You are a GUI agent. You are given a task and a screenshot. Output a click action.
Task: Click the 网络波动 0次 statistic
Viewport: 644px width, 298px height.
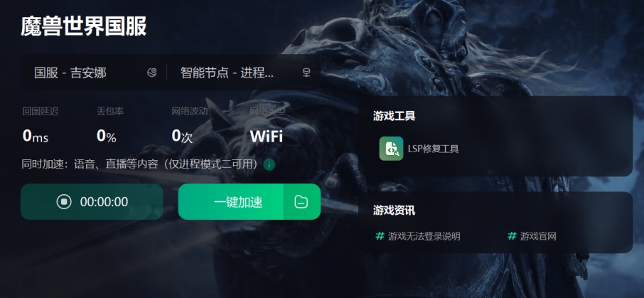[190, 125]
